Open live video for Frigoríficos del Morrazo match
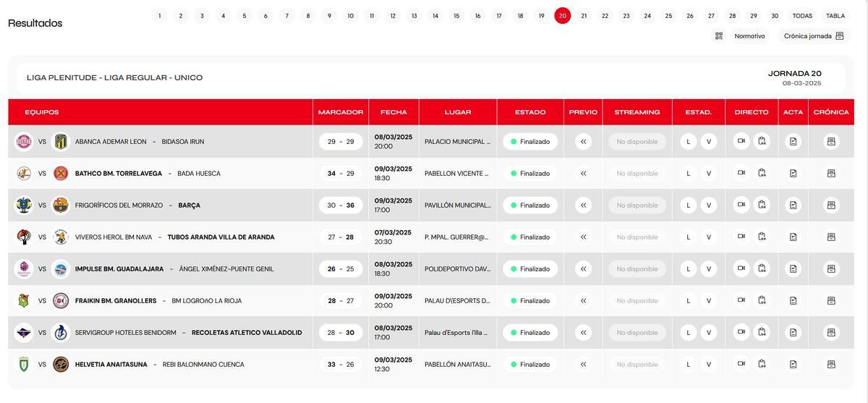Image resolution: width=868 pixels, height=403 pixels. (x=741, y=205)
